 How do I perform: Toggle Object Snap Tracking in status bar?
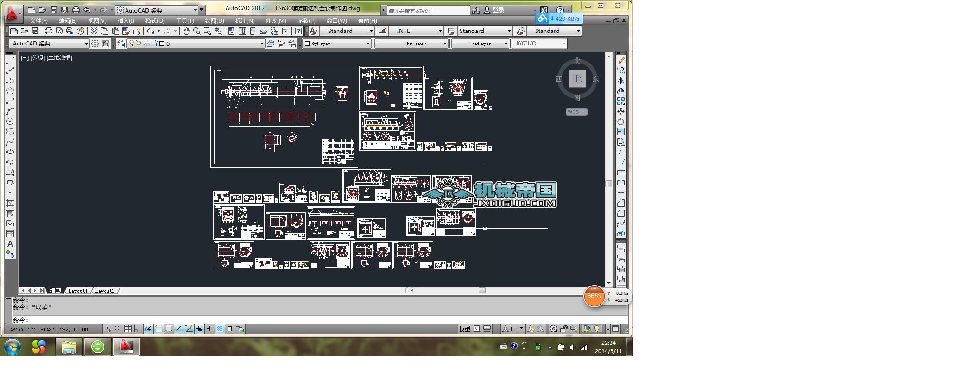179,329
